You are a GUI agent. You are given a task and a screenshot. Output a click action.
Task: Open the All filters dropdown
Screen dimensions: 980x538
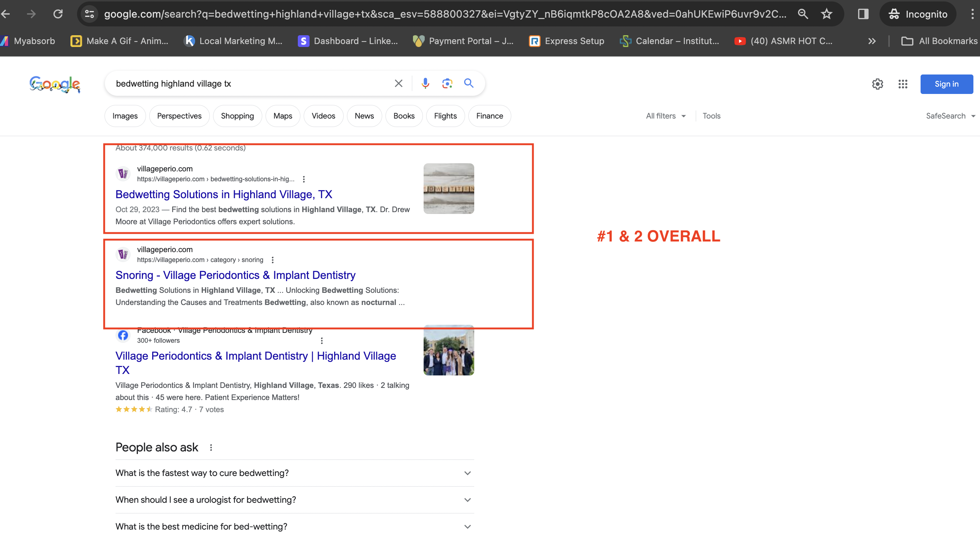pos(666,116)
